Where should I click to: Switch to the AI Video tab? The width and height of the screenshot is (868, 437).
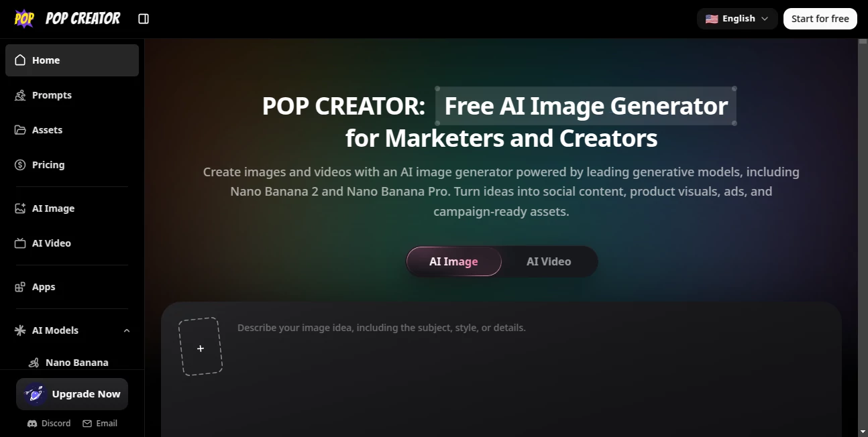[549, 261]
